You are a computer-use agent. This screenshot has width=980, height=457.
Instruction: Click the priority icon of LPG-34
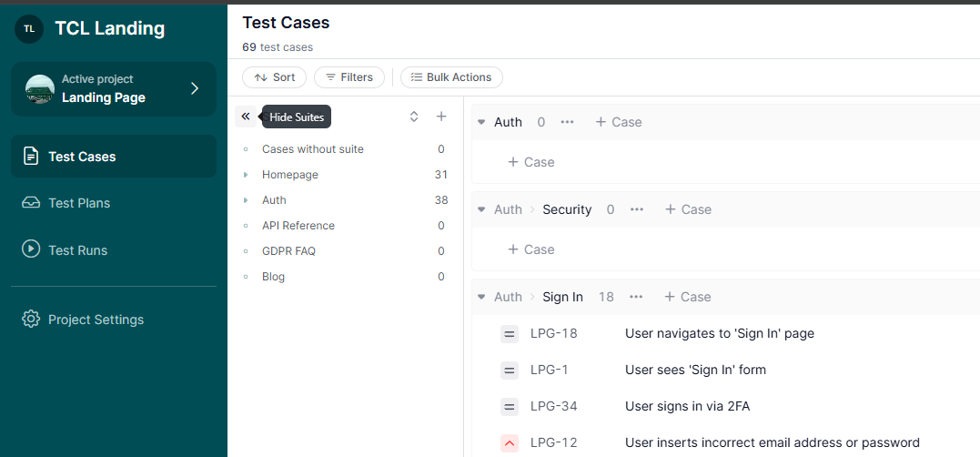point(510,407)
